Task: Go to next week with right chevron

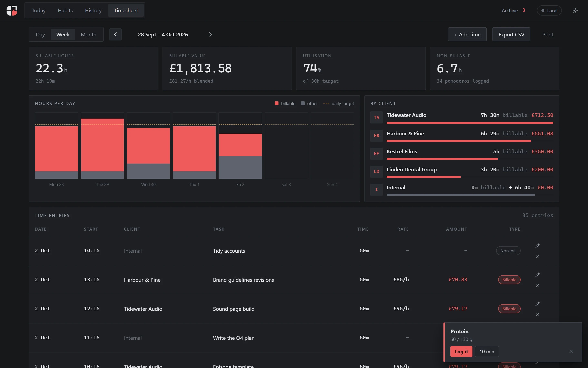Action: 210,34
